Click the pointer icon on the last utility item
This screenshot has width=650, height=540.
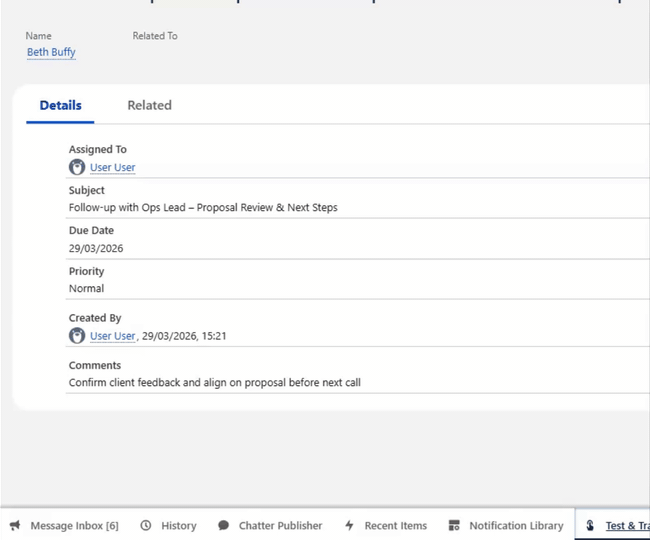(x=590, y=525)
